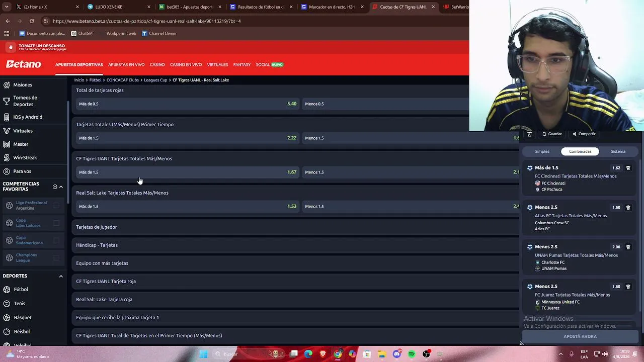This screenshot has width=644, height=362.
Task: Go to the Casino section
Action: click(x=157, y=65)
